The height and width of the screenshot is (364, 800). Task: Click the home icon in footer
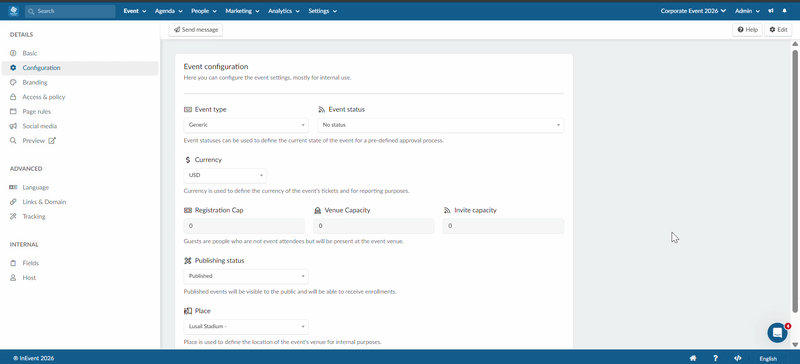693,358
